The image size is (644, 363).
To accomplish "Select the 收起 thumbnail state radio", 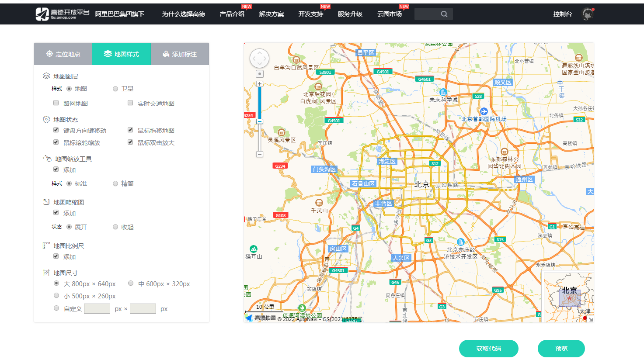I will coord(115,227).
